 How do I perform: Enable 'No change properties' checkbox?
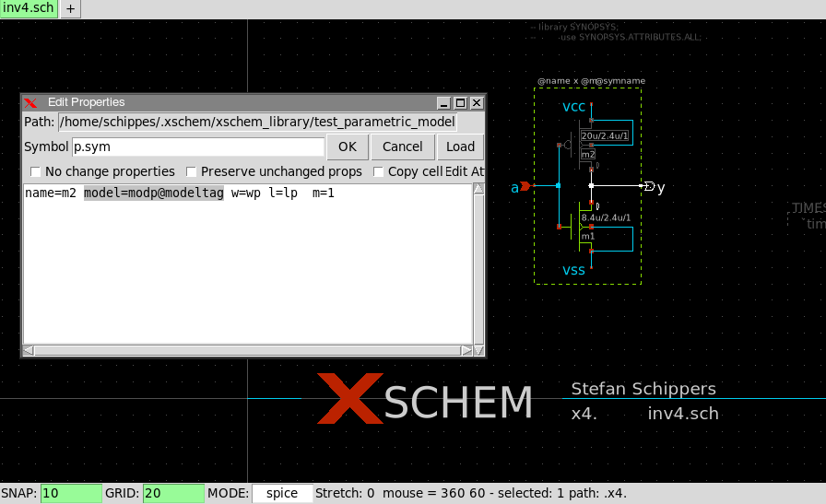click(x=35, y=171)
